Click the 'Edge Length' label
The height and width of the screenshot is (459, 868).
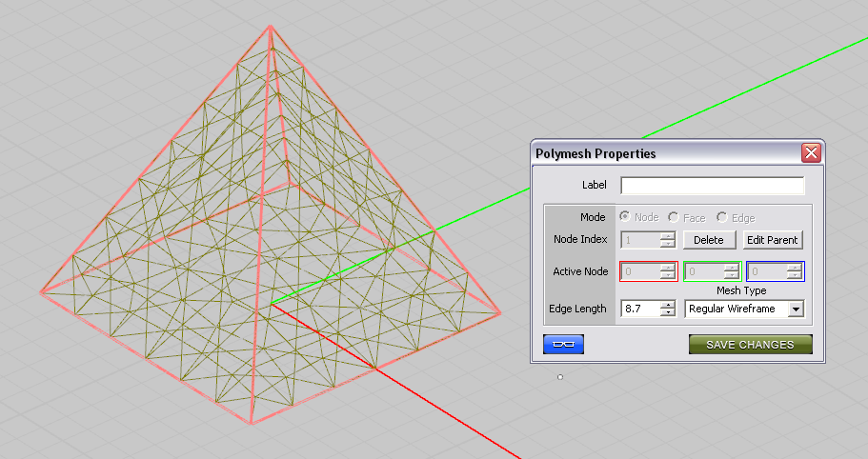pyautogui.click(x=577, y=309)
